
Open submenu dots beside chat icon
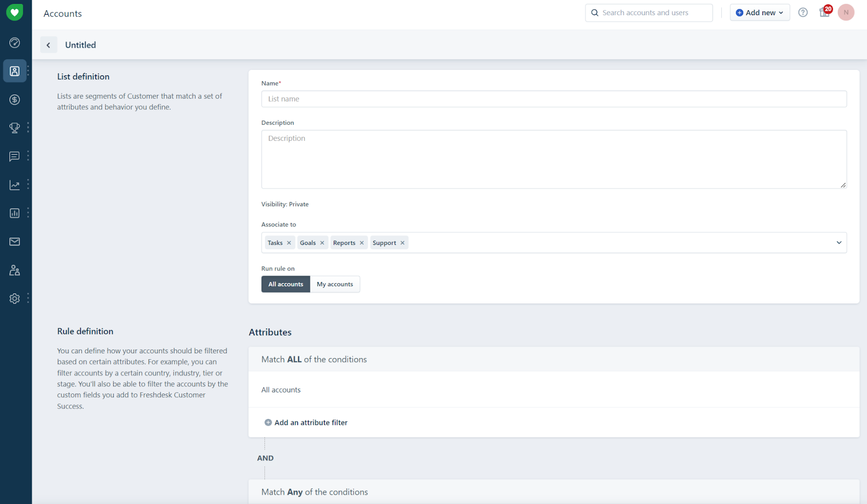tap(28, 156)
